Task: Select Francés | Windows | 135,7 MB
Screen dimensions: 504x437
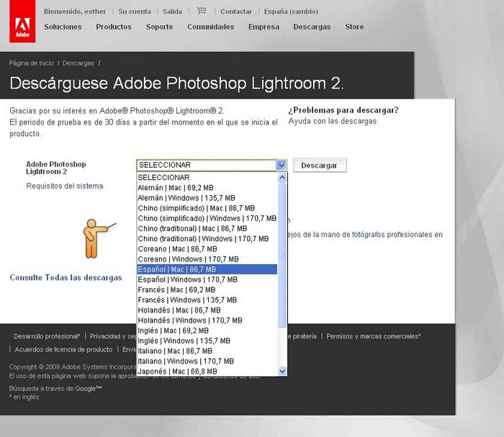Action: click(207, 299)
